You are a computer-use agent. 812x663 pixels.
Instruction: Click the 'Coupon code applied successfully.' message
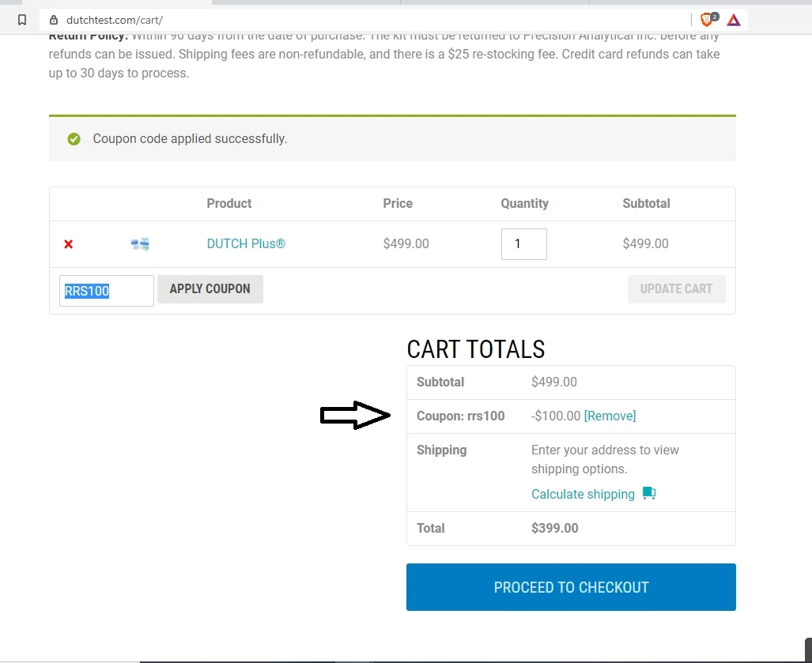pos(190,139)
